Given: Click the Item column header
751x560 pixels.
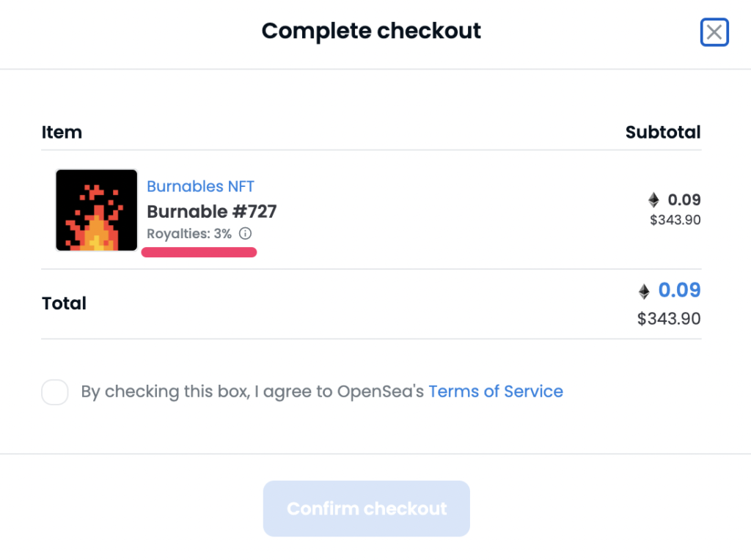Looking at the screenshot, I should tap(62, 132).
